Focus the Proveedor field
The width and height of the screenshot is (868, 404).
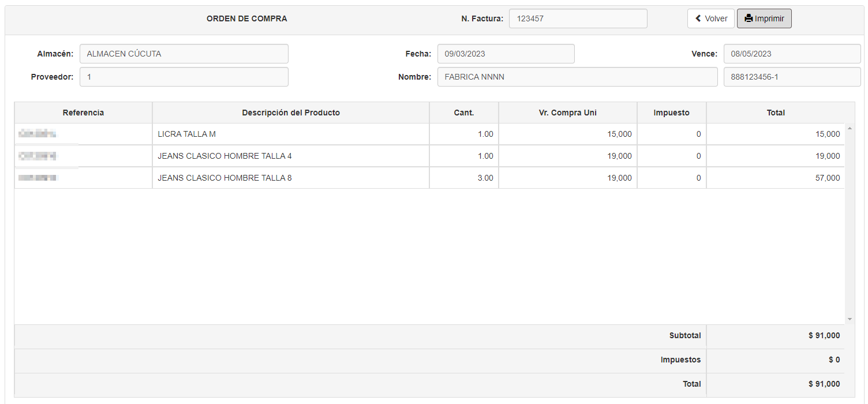(x=184, y=77)
